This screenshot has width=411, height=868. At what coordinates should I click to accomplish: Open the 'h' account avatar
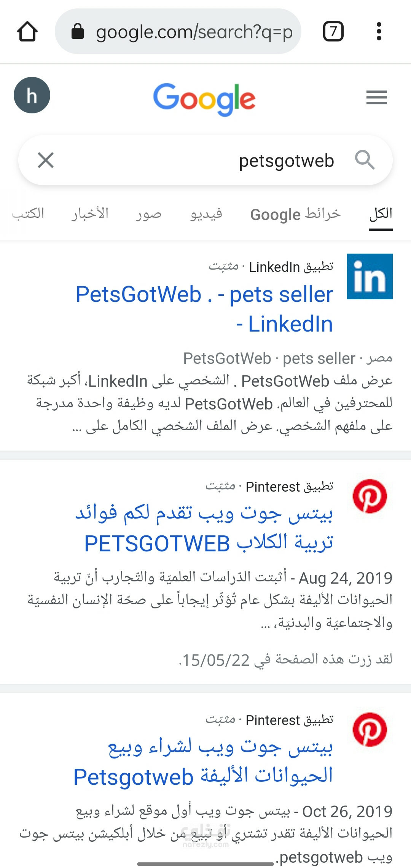tap(32, 95)
